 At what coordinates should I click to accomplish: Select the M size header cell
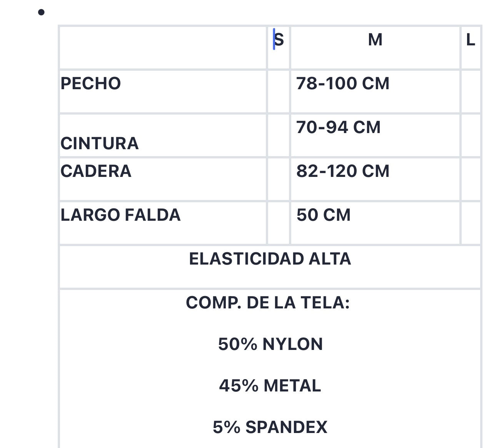pyautogui.click(x=375, y=48)
